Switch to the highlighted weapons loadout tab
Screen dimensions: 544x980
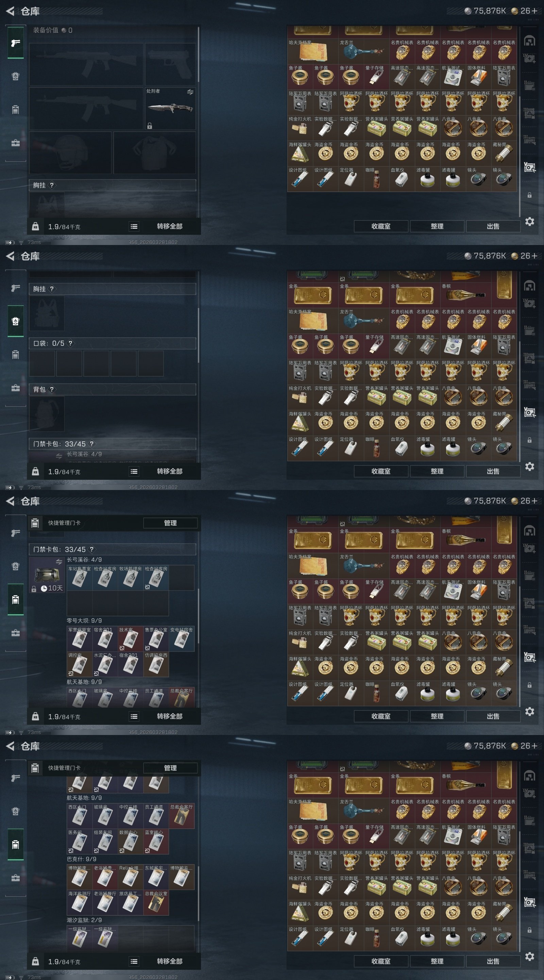tap(15, 43)
